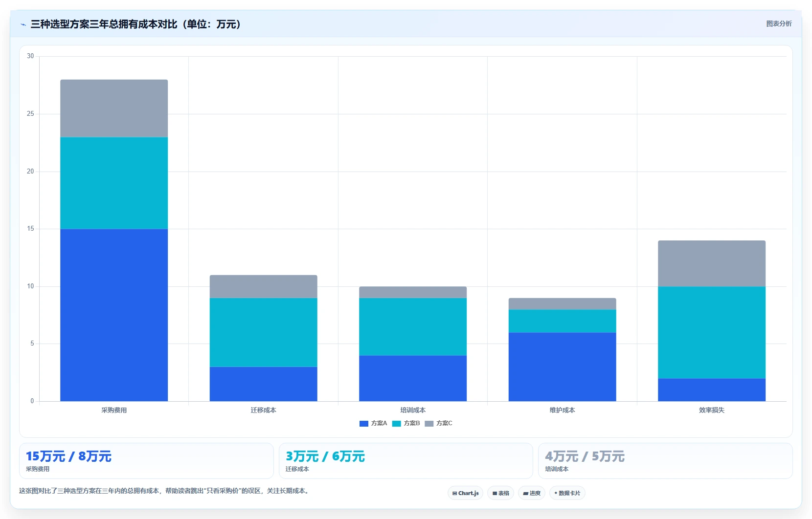This screenshot has height=519, width=812.
Task: Click the 培训成本 x-axis label under the chart
Action: click(x=413, y=410)
